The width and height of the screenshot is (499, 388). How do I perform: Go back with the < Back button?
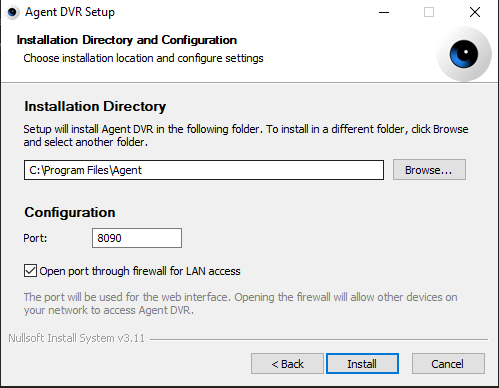point(287,364)
